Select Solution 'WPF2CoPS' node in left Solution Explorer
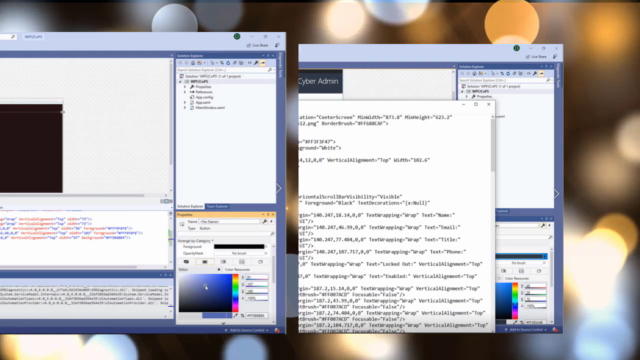 point(213,76)
